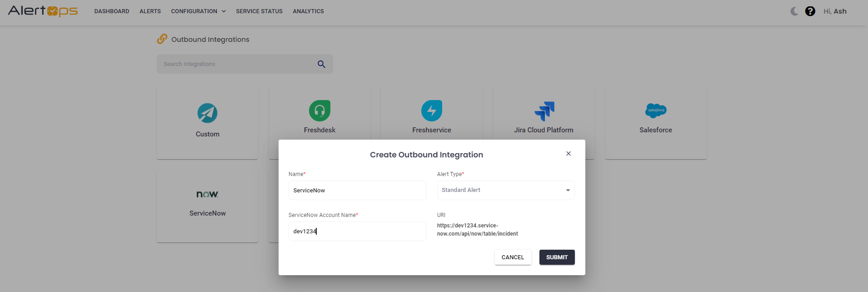Click the Cancel button

coord(513,257)
